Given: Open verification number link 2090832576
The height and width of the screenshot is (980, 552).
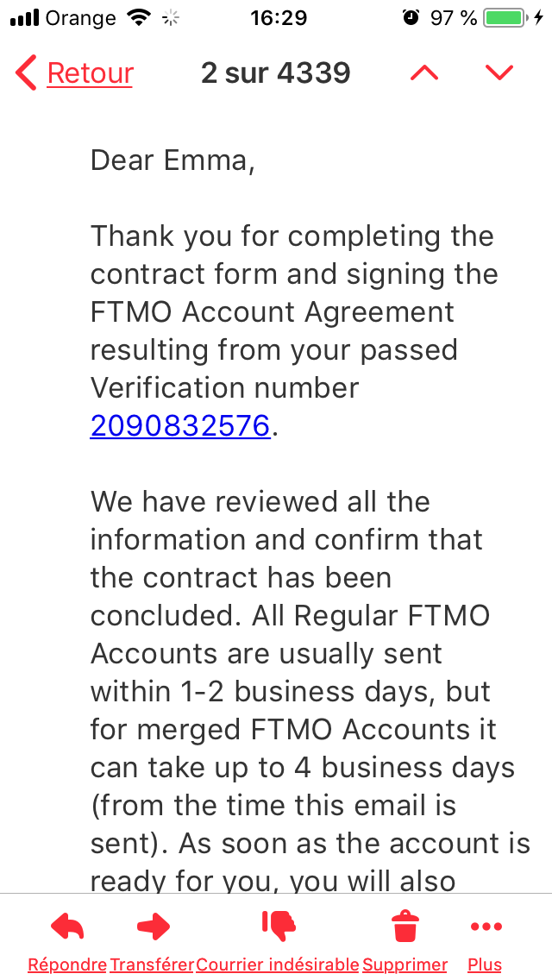Looking at the screenshot, I should (180, 425).
